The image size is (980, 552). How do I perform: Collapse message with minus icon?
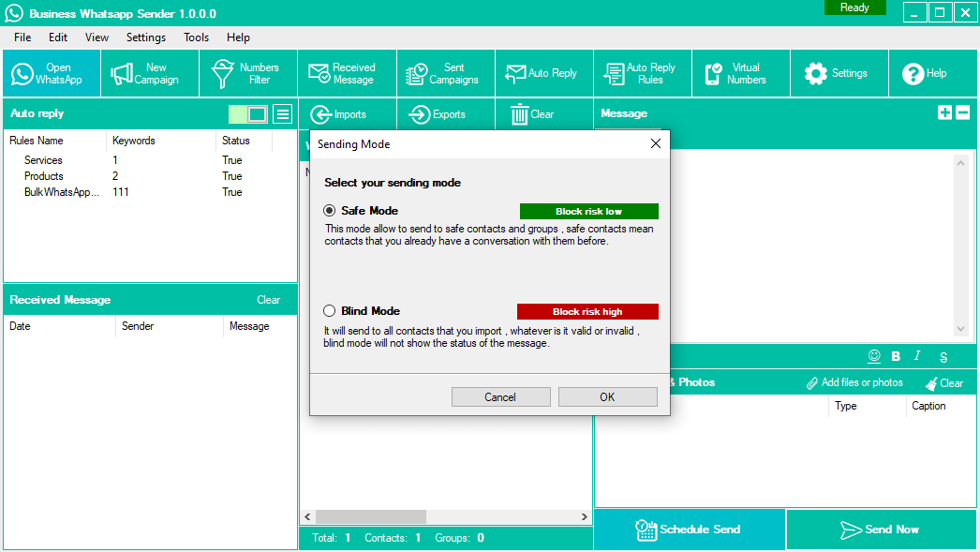click(962, 112)
